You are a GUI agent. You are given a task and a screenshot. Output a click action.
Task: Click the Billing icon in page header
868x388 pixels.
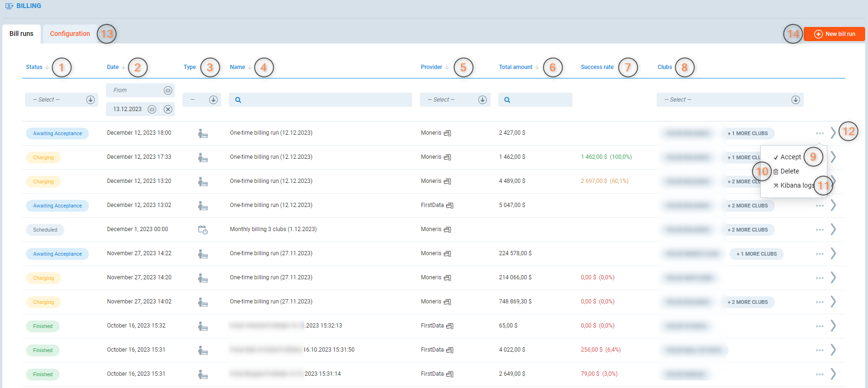(9, 6)
